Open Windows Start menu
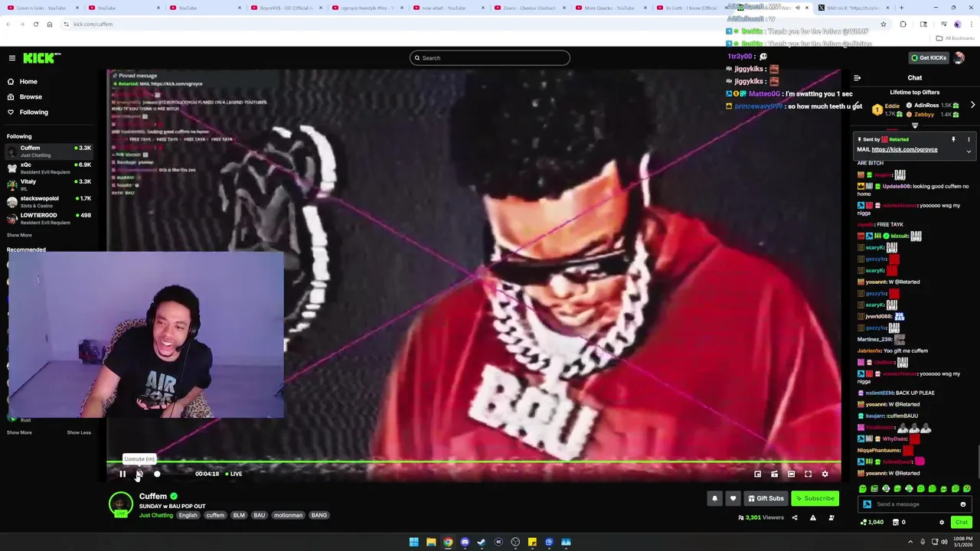This screenshot has height=551, width=980. click(413, 543)
